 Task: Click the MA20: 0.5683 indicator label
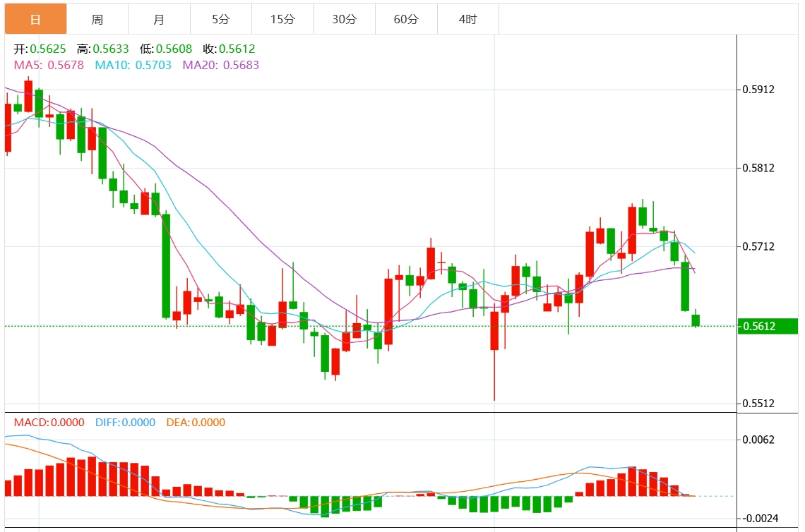coord(221,65)
